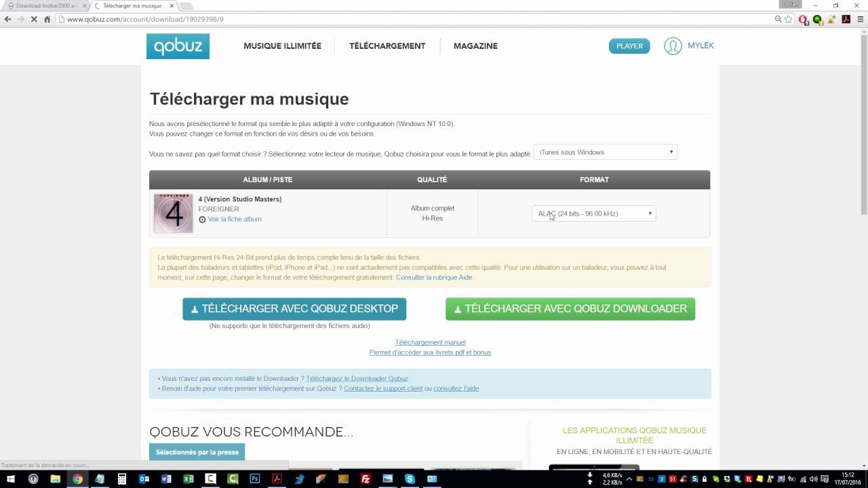This screenshot has height=488, width=868.
Task: Click the album title 4 (Version Studio Masters)
Action: coord(240,199)
